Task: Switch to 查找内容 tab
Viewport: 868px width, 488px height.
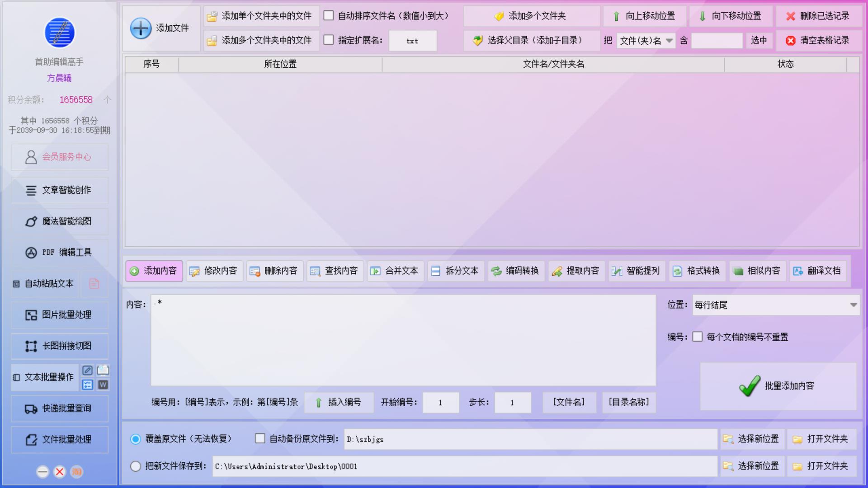Action: (x=335, y=271)
